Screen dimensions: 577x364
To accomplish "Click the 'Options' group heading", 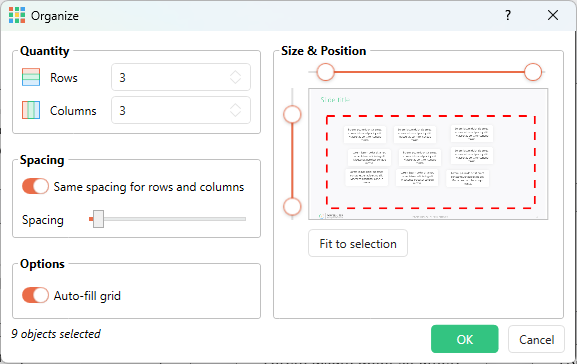I will [42, 264].
